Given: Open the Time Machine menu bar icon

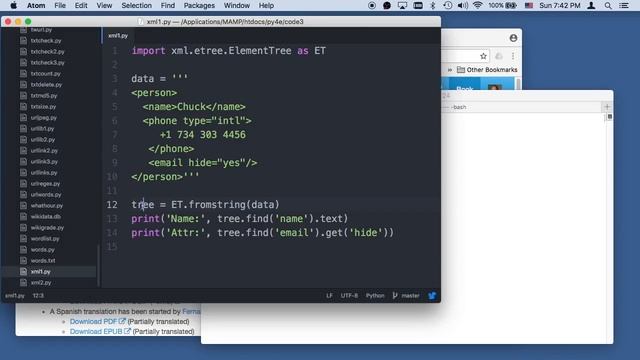Looking at the screenshot, I should pos(448,6).
